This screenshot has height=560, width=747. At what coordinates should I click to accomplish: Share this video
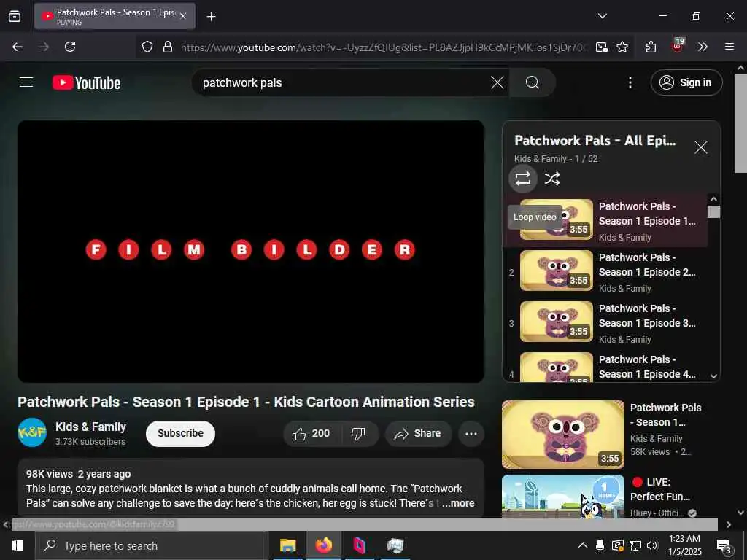pyautogui.click(x=418, y=433)
